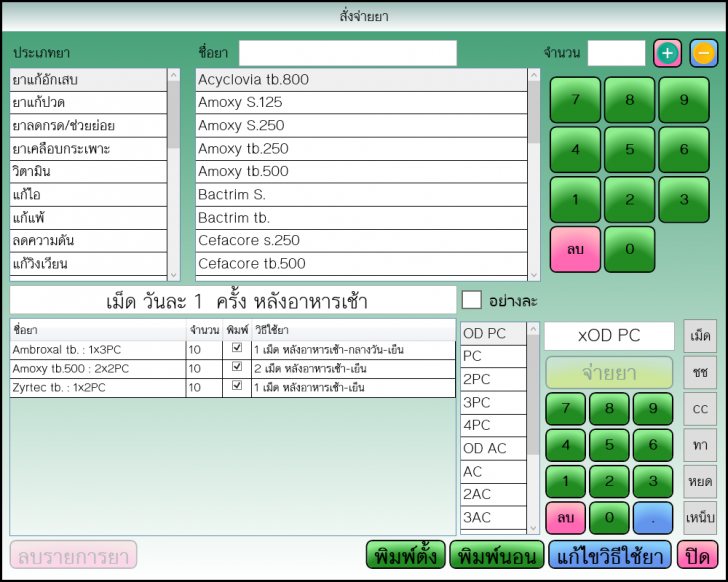This screenshot has height=582, width=728.
Task: Tap the blue decimal point key
Action: tap(653, 518)
